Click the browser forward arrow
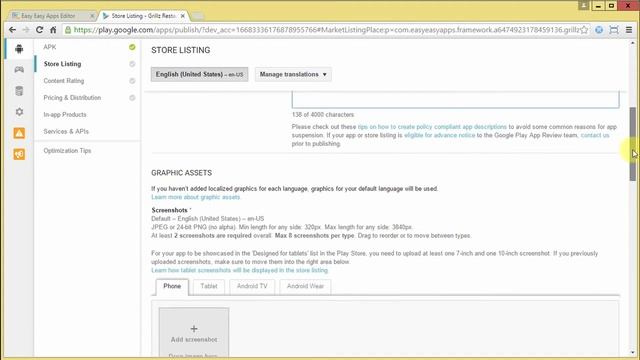Viewport: 640px width, 360px height. click(x=26, y=30)
